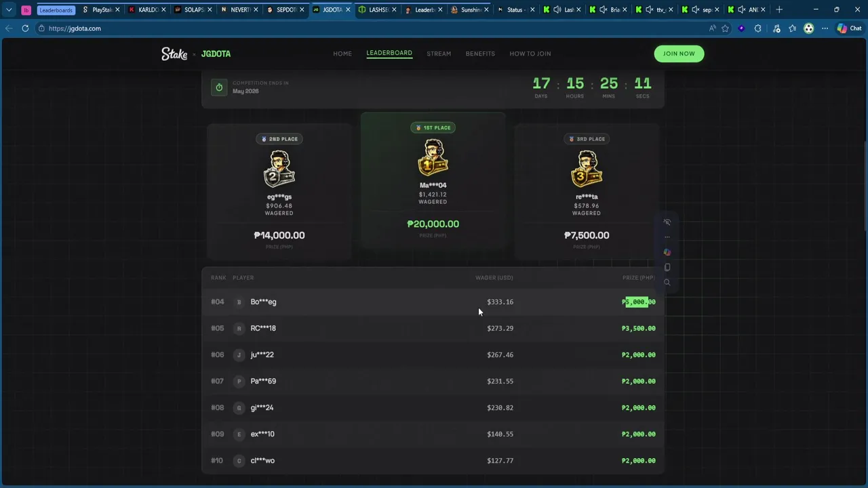Select player cl***wo in rank 10

pyautogui.click(x=262, y=460)
